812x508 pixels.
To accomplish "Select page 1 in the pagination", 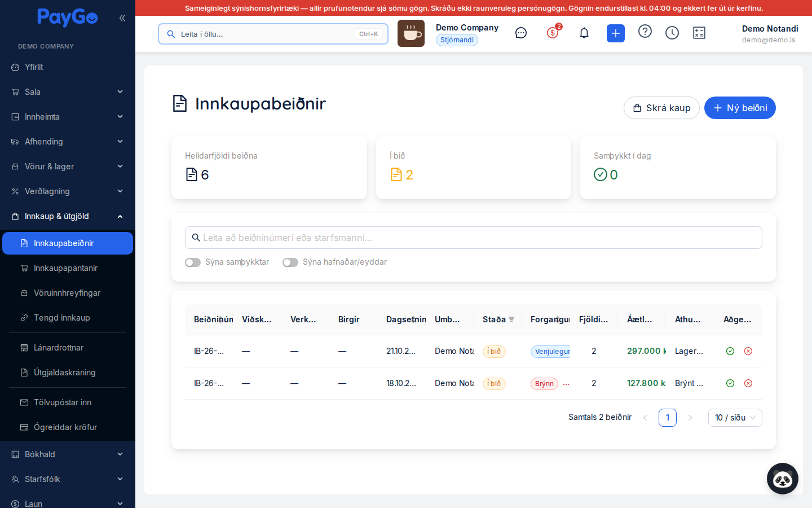I will point(668,418).
